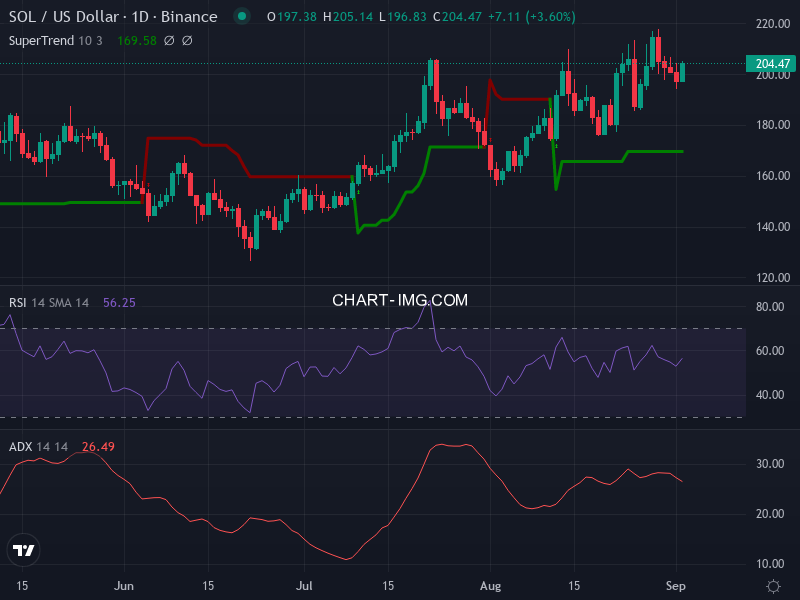Click first ∅ symbol beside SuperTrend value
Viewport: 800px width, 600px height.
(168, 40)
